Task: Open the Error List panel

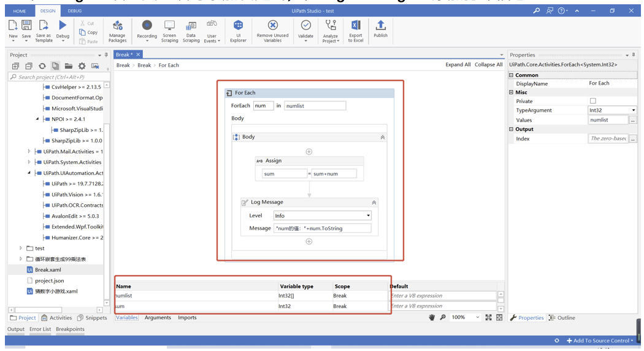Action: [40, 329]
